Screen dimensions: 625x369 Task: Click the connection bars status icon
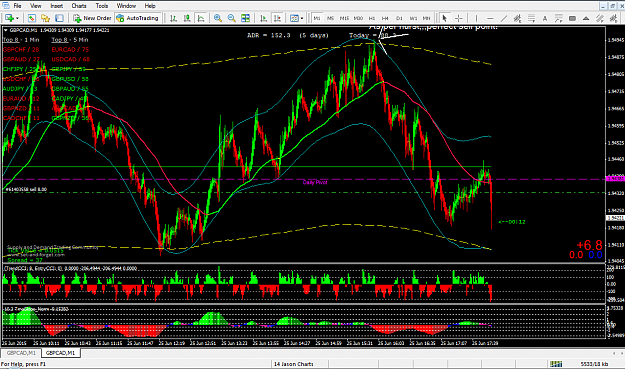[556, 364]
